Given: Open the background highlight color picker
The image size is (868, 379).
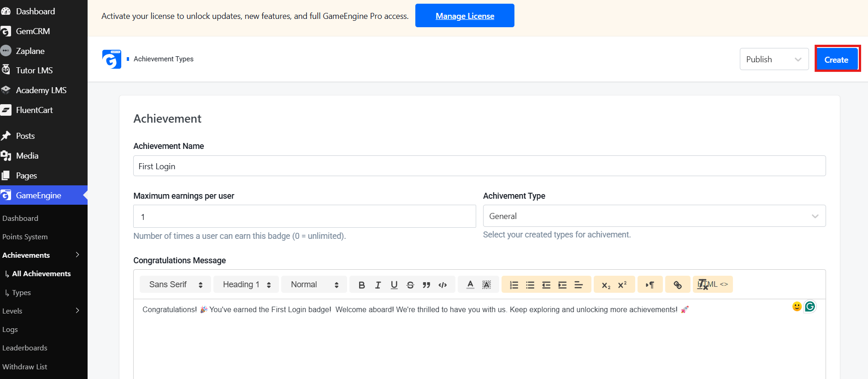Looking at the screenshot, I should pyautogui.click(x=486, y=284).
